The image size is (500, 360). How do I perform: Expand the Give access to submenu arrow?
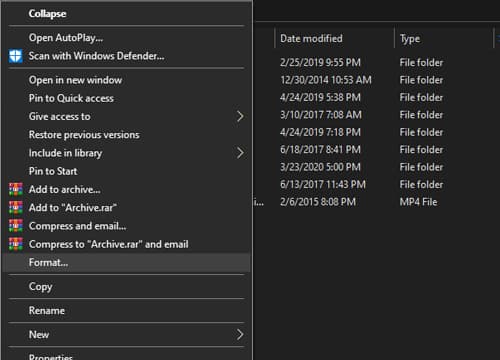(x=240, y=116)
